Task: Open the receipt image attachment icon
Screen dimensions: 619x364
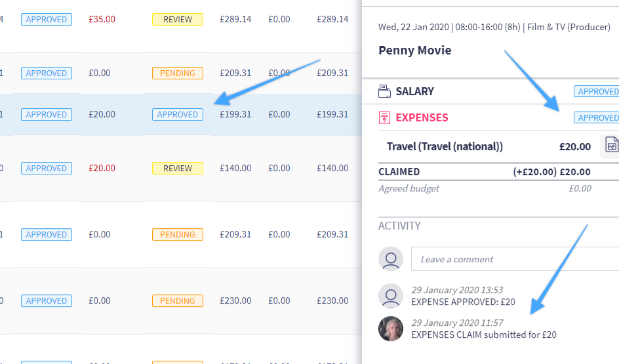Action: pos(611,146)
